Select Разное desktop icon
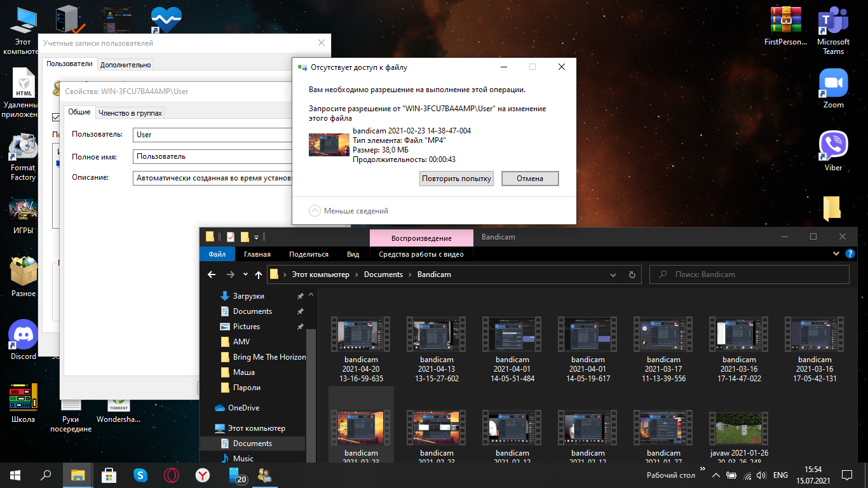This screenshot has height=488, width=868. tap(24, 278)
